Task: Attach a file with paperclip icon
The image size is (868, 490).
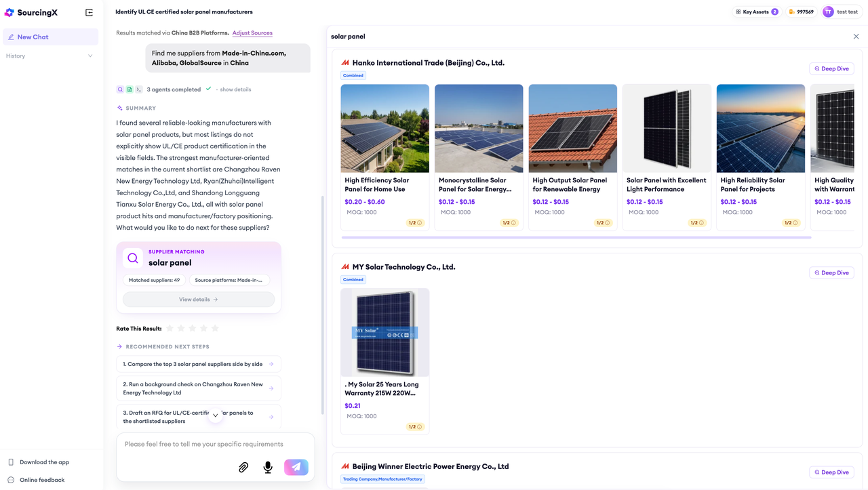Action: [x=243, y=467]
